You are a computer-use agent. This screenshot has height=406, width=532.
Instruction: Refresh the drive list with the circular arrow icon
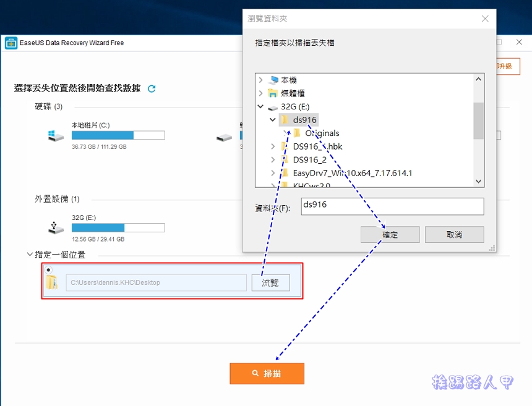tap(152, 88)
